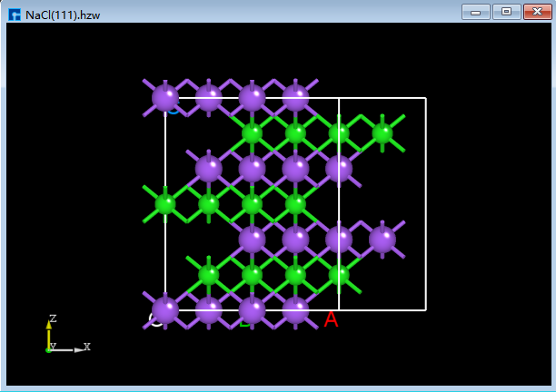Click the application icon in the title bar

click(15, 15)
